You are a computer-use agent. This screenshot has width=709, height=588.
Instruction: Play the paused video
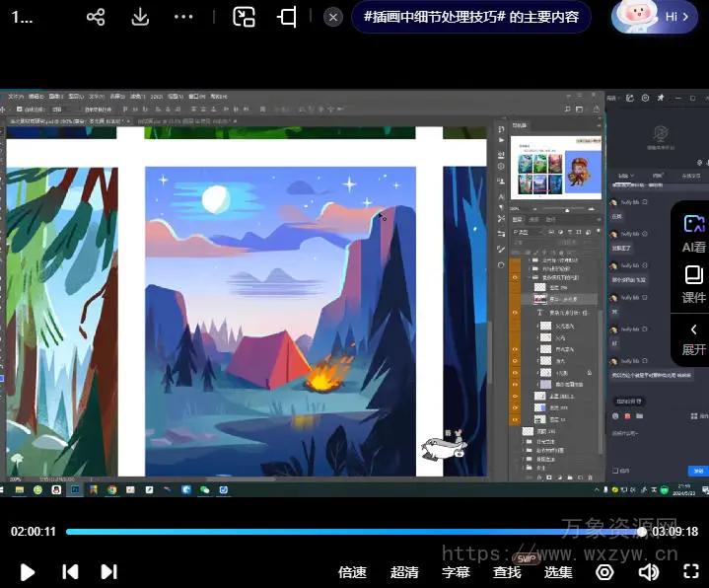(x=28, y=572)
